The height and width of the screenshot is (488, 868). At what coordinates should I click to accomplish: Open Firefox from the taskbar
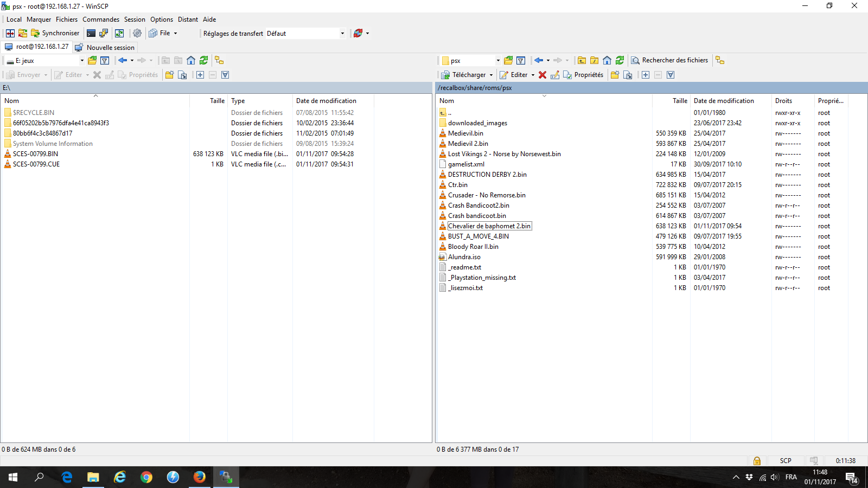pos(200,477)
